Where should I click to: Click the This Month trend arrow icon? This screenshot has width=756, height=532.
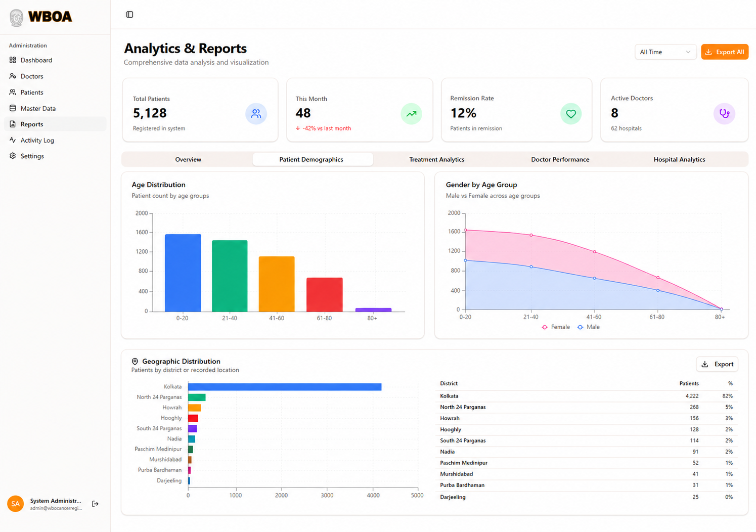412,114
